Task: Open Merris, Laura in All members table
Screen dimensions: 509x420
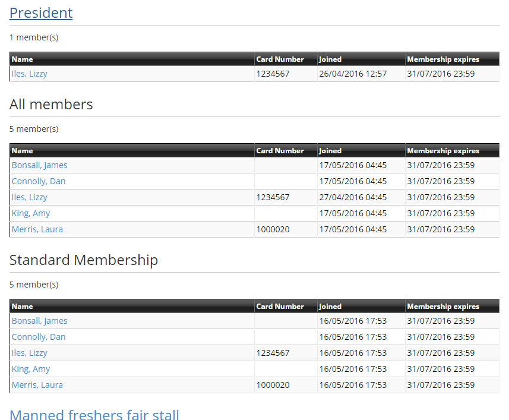Action: (x=37, y=229)
